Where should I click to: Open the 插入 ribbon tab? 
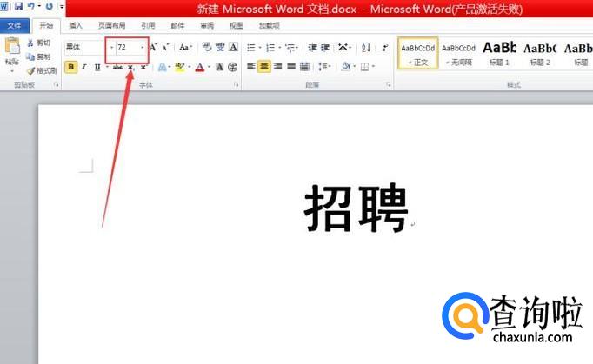(76, 26)
